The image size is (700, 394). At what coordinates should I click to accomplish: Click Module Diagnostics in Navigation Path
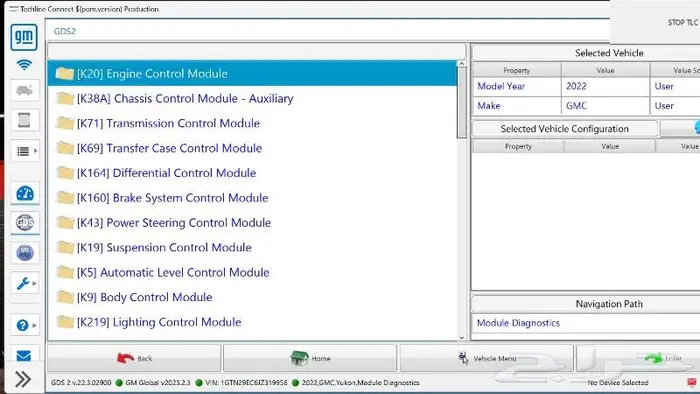(x=518, y=323)
